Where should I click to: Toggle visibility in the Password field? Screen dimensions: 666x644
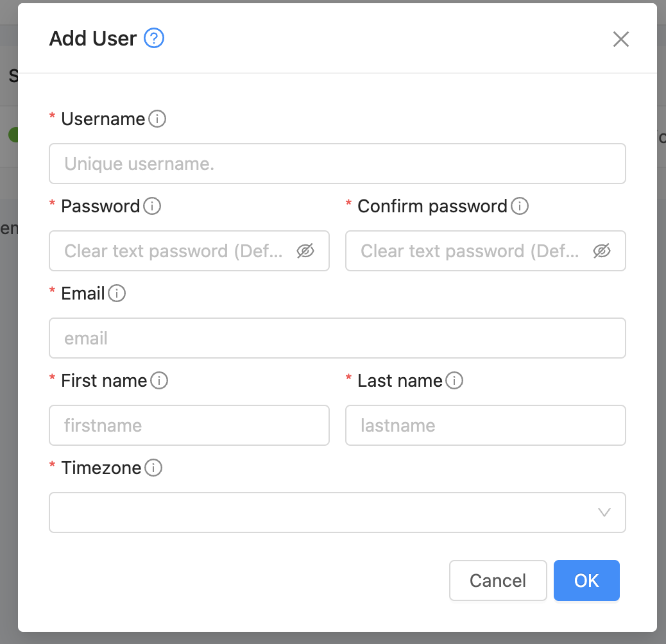tap(305, 251)
